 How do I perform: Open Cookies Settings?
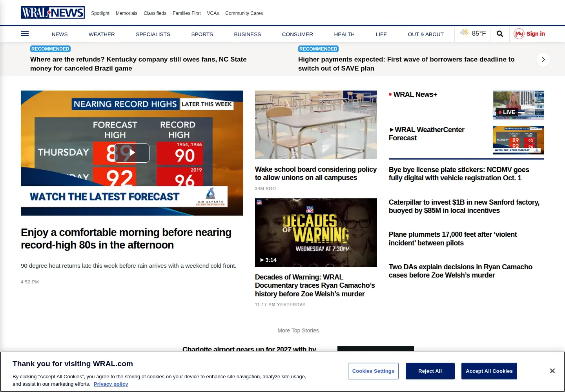(x=373, y=371)
